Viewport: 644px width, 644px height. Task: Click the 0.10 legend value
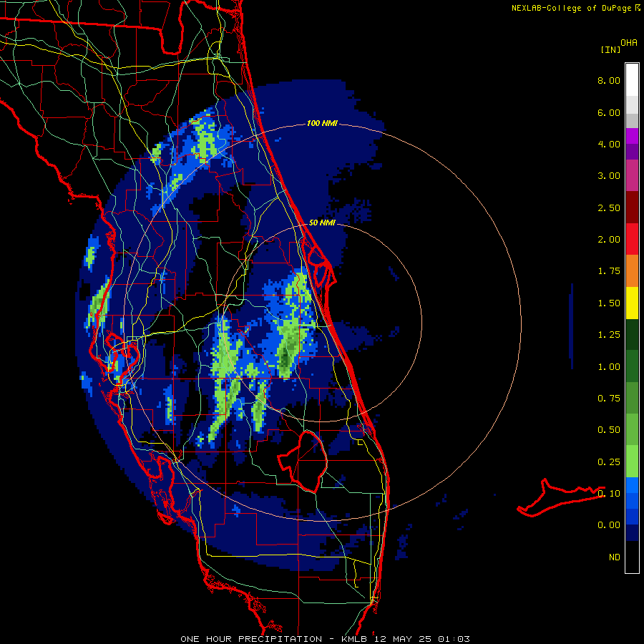pos(609,494)
